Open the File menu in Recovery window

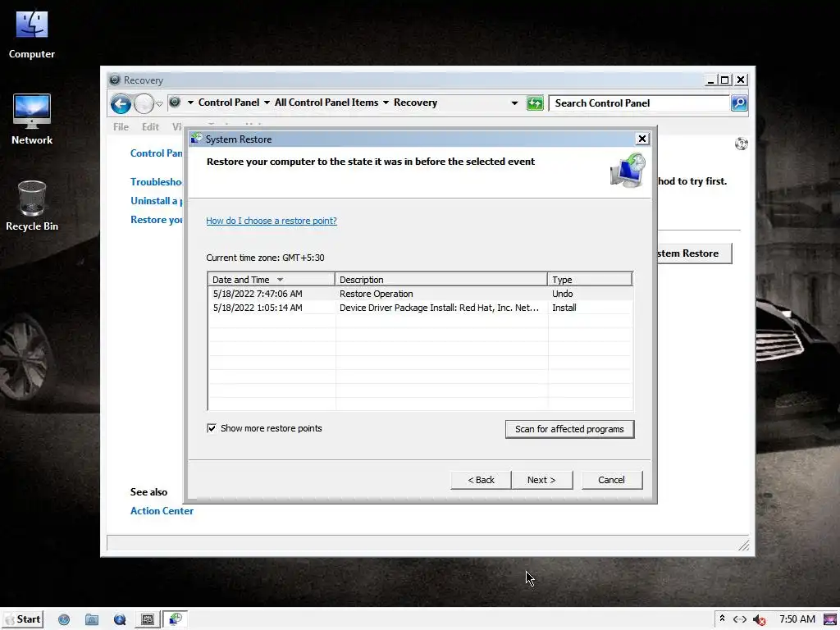coord(121,127)
